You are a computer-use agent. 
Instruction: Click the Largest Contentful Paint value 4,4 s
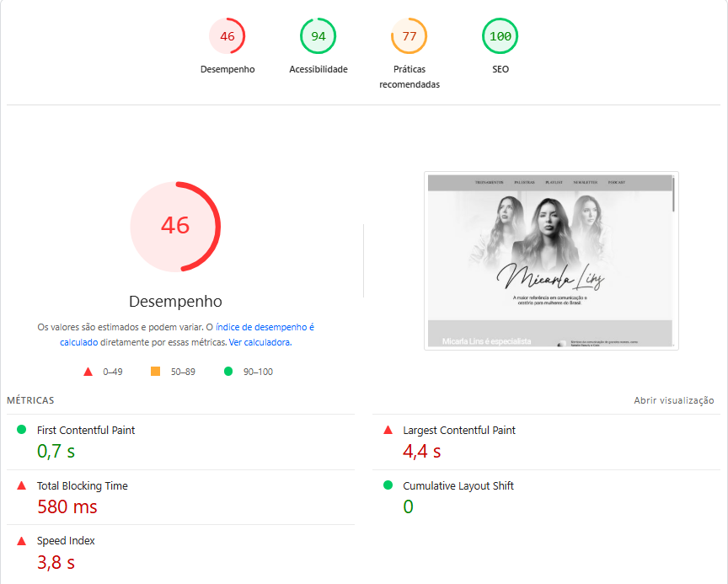[x=421, y=452]
